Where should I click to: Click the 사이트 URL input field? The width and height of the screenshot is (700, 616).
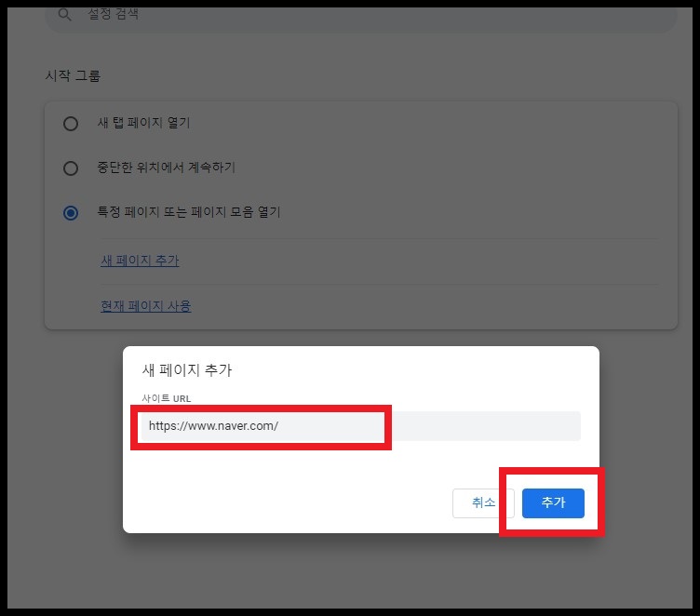tap(361, 426)
